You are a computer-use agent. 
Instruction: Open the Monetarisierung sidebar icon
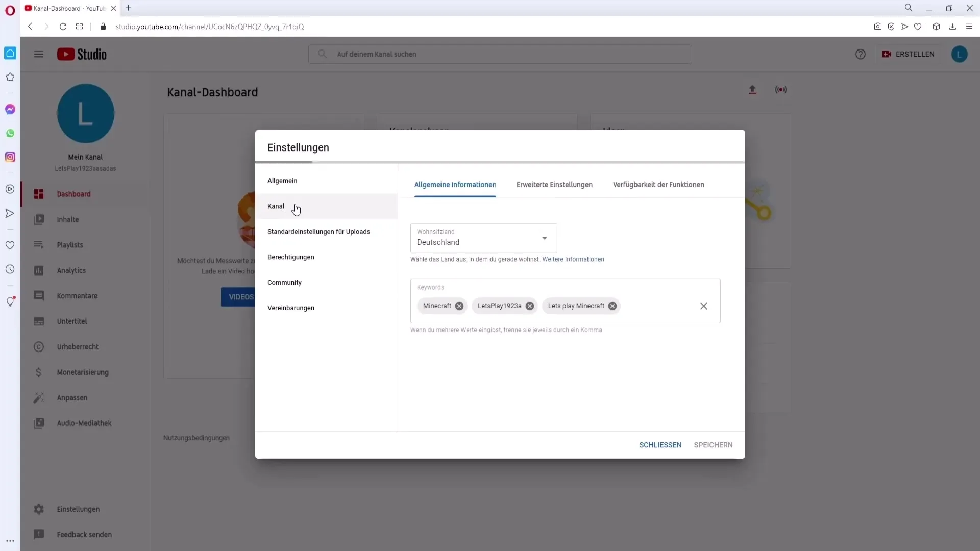[x=38, y=372]
